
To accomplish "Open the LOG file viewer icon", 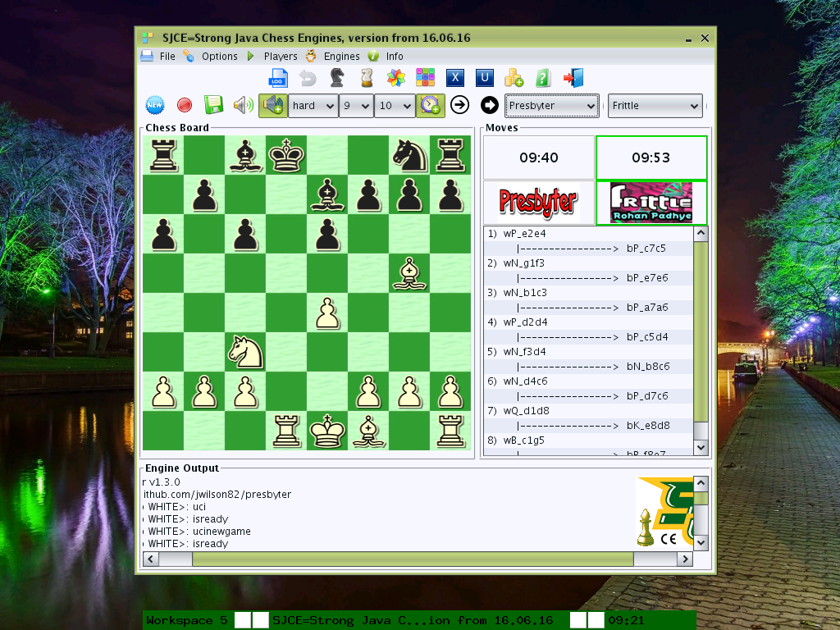I will (x=278, y=78).
